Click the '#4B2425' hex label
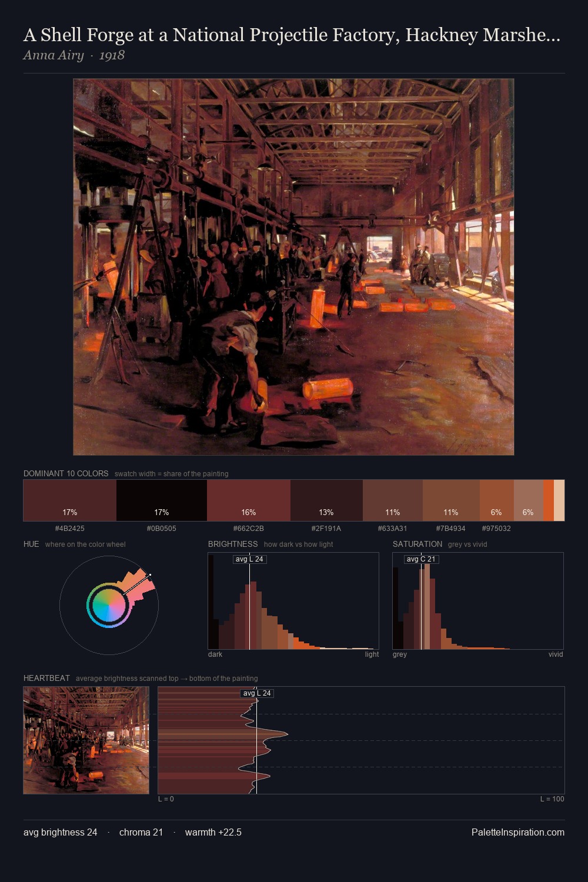The image size is (588, 882). [x=70, y=529]
